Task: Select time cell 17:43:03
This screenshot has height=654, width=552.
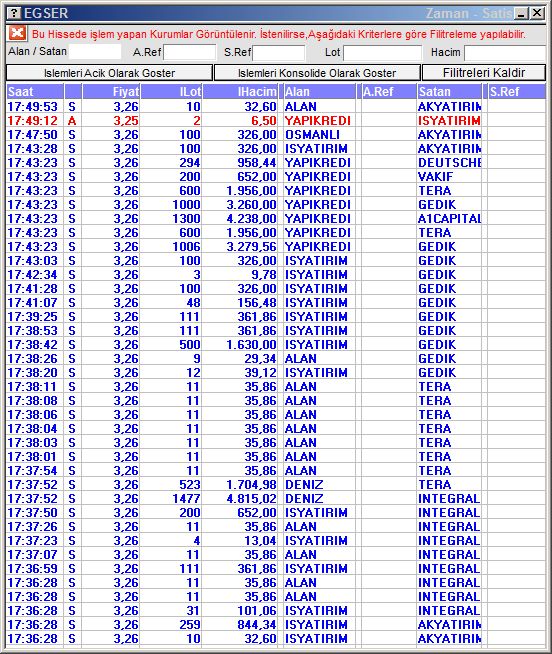Action: tap(33, 261)
